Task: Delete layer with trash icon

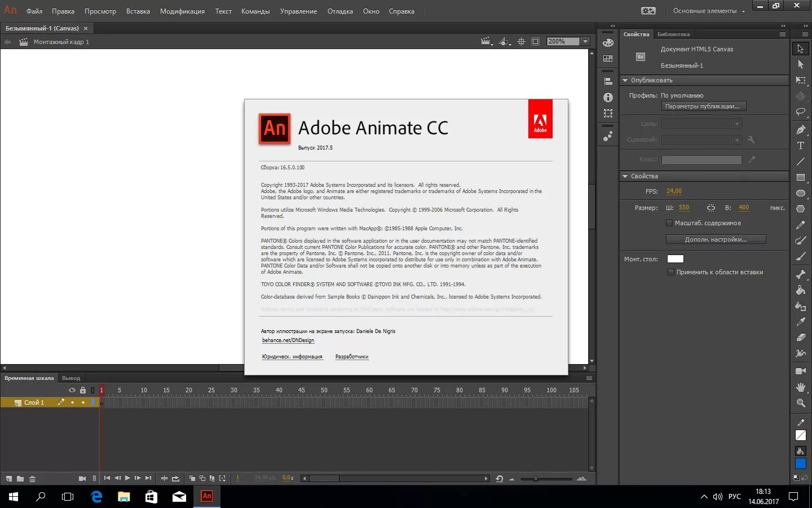Action: click(x=33, y=479)
